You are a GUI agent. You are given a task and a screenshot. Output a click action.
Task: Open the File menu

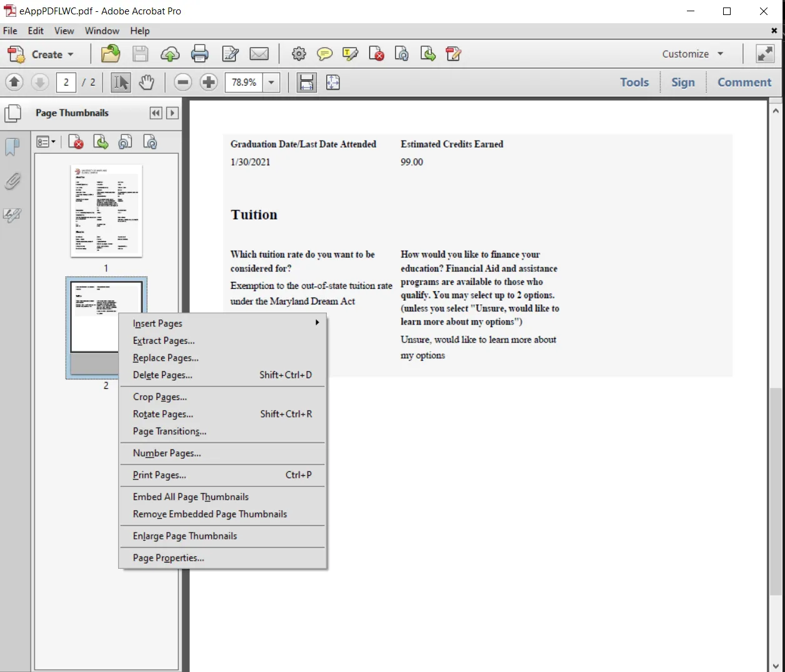[11, 31]
